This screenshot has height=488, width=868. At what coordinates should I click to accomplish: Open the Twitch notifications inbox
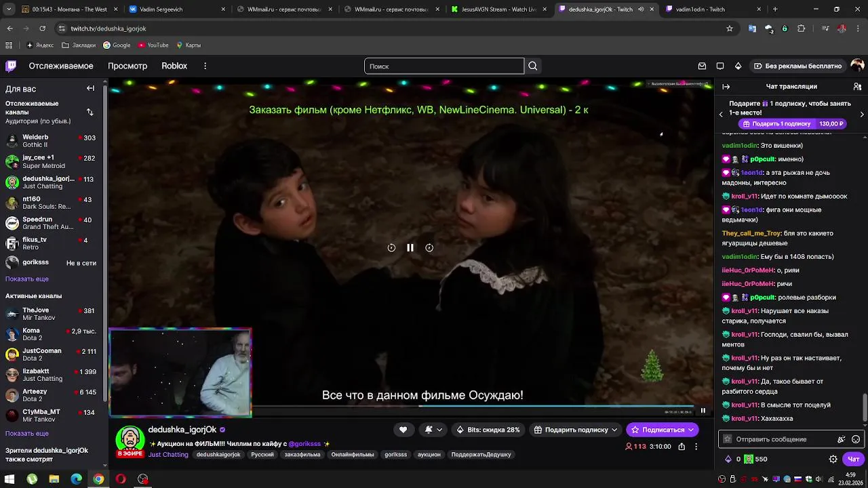point(702,66)
